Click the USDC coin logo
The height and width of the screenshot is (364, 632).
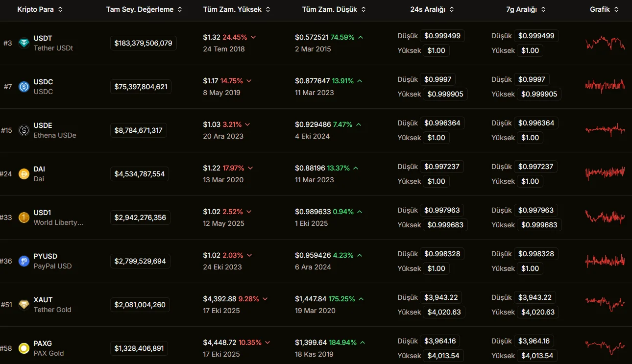[24, 87]
